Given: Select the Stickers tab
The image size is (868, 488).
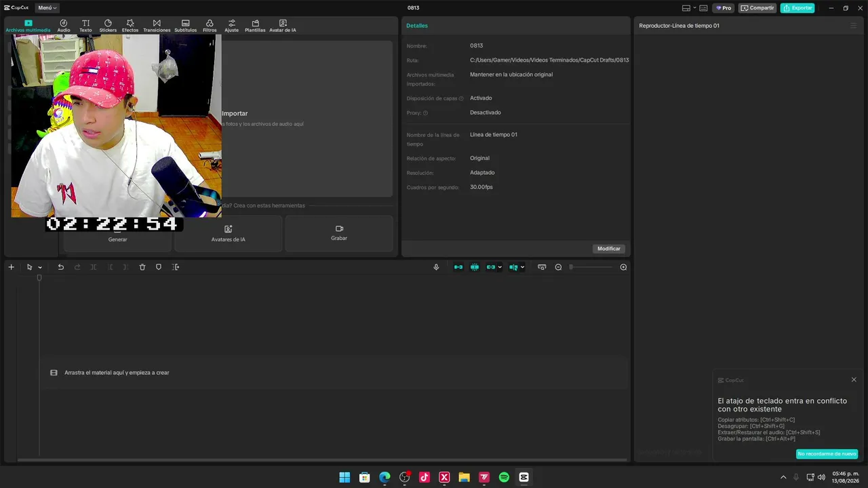Looking at the screenshot, I should click(108, 26).
